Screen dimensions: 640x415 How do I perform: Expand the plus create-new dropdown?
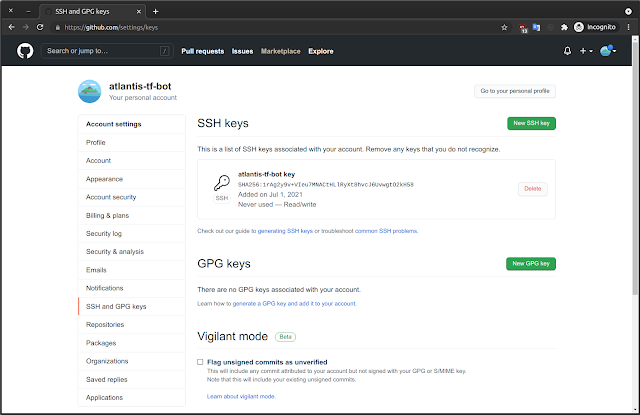tap(586, 51)
